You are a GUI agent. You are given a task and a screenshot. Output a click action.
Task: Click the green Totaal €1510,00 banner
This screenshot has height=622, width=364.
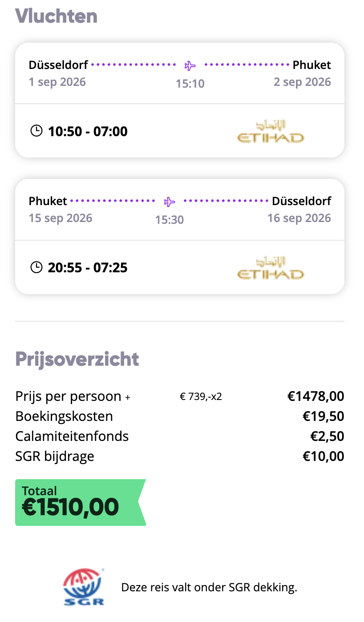[80, 502]
